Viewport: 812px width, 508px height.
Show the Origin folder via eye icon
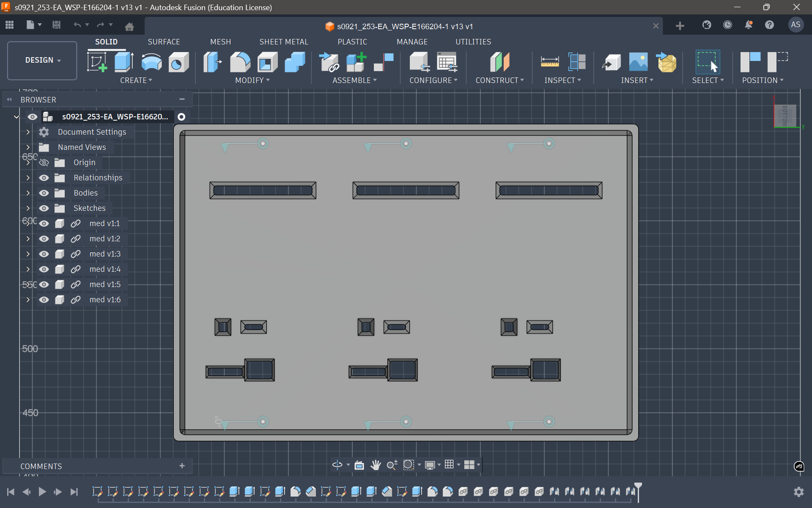pos(44,163)
